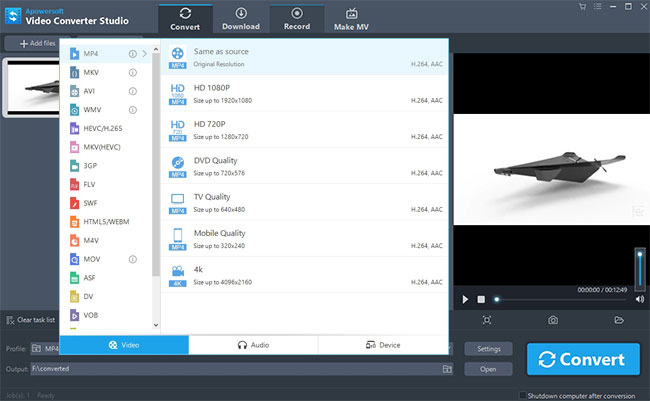This screenshot has height=401, width=650.
Task: Click the fullscreen preview icon
Action: click(487, 320)
